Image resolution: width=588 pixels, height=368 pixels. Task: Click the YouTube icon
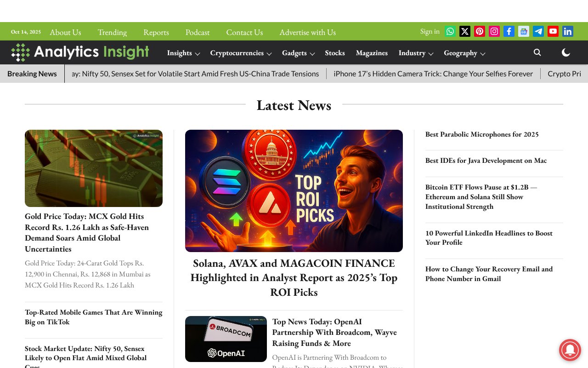point(553,31)
